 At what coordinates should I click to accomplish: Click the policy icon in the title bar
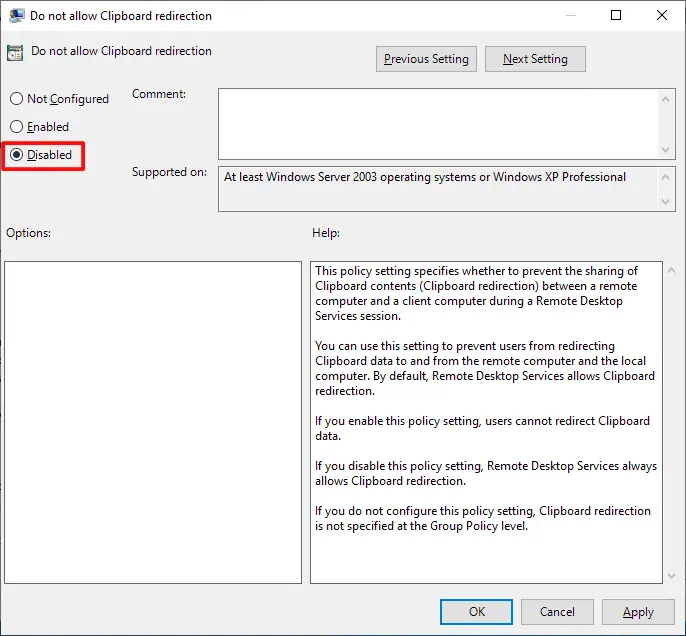(17, 16)
